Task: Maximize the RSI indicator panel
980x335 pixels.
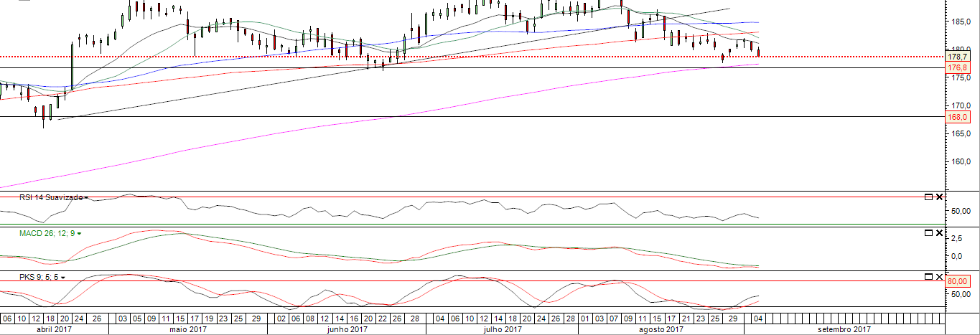Action: pyautogui.click(x=928, y=197)
